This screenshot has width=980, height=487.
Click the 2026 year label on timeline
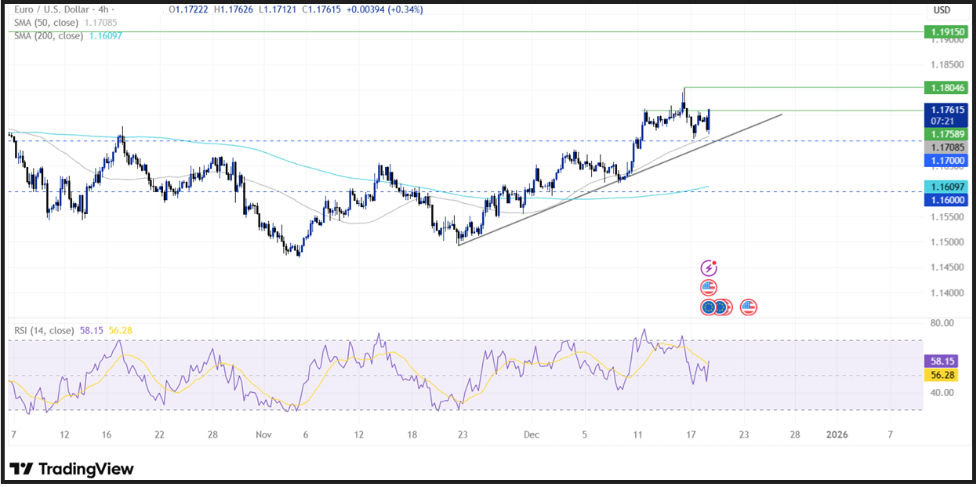tap(837, 434)
